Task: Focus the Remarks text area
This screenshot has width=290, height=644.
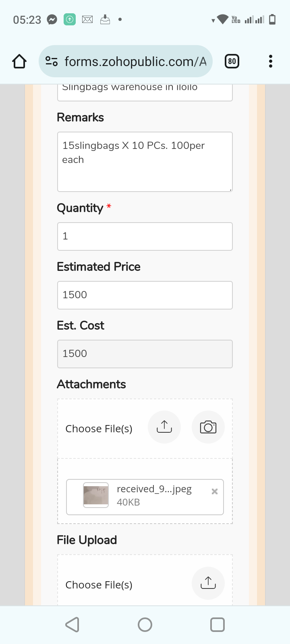Action: pyautogui.click(x=145, y=162)
